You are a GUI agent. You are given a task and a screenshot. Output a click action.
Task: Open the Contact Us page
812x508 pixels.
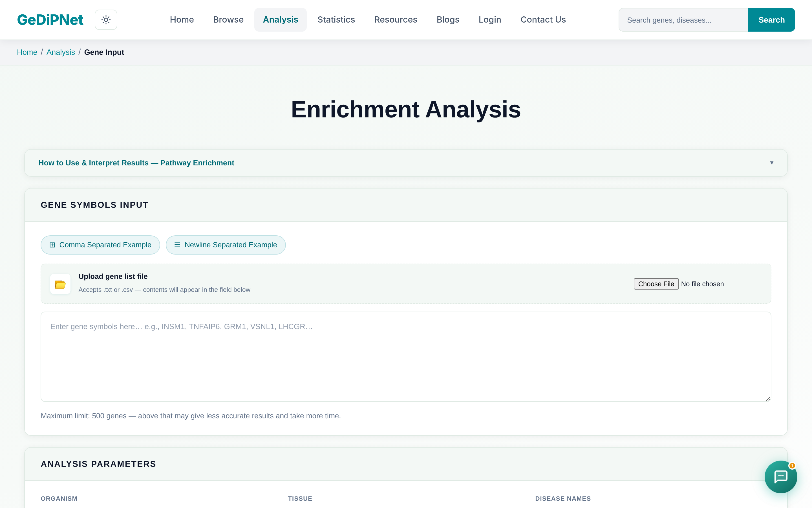[543, 20]
